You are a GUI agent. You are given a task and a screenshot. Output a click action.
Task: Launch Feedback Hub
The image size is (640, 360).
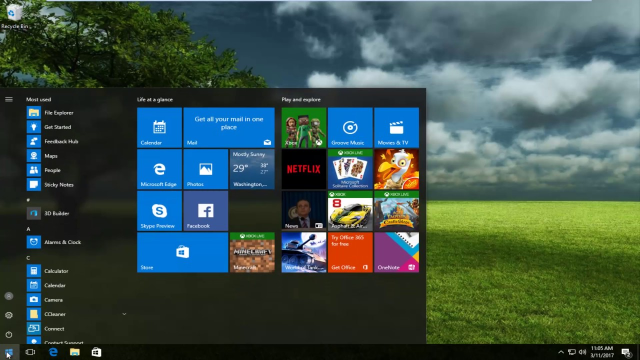[76, 141]
